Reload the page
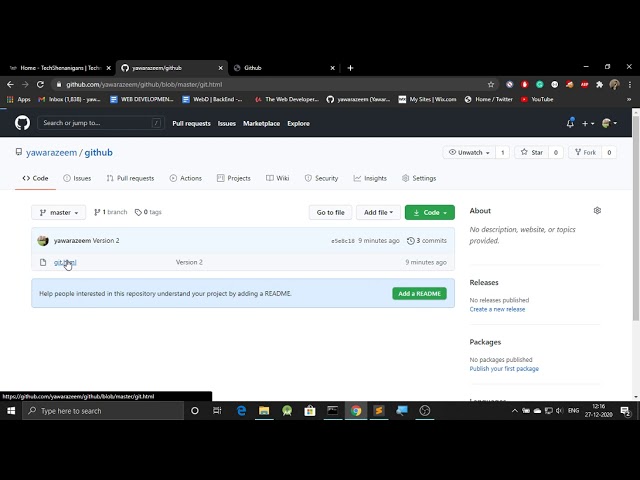Screen dimensions: 640x480 pyautogui.click(x=40, y=84)
